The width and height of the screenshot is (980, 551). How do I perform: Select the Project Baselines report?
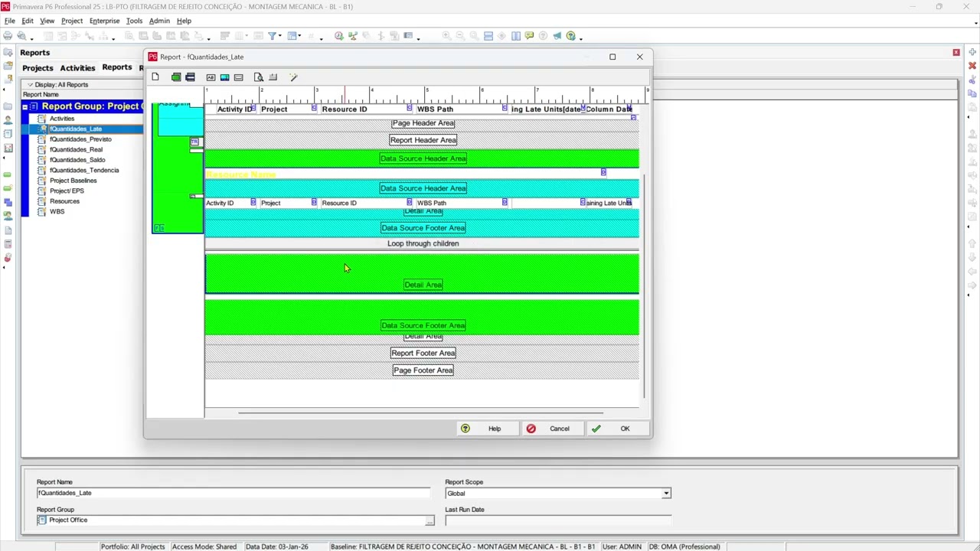click(73, 181)
